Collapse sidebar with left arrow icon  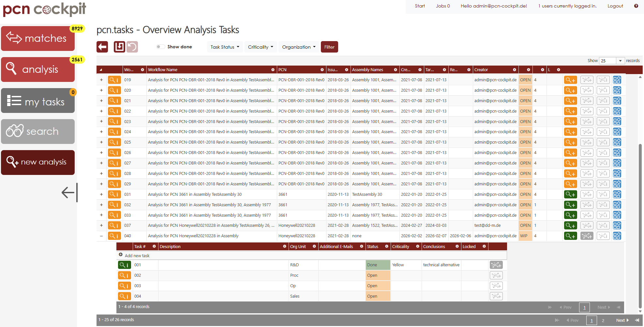pyautogui.click(x=69, y=193)
